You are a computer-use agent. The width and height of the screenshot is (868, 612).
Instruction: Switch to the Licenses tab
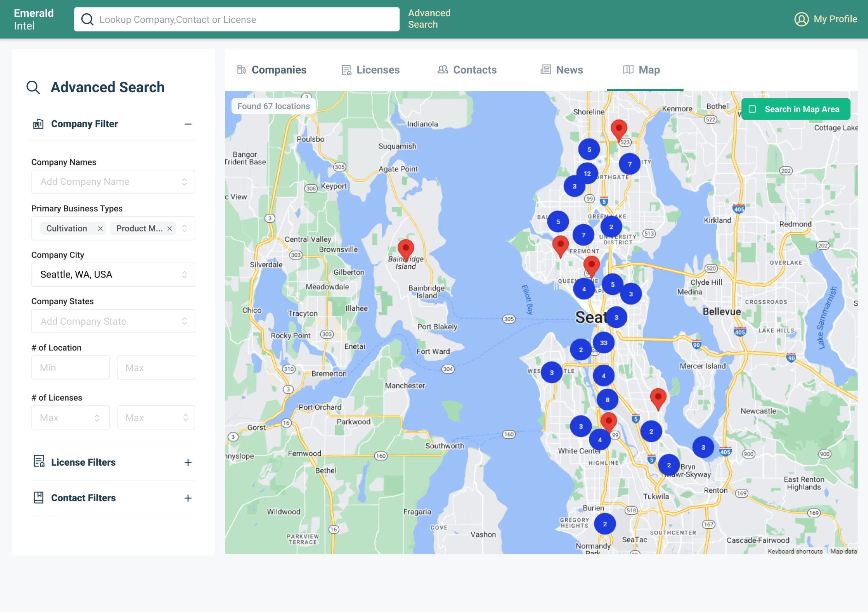point(371,70)
